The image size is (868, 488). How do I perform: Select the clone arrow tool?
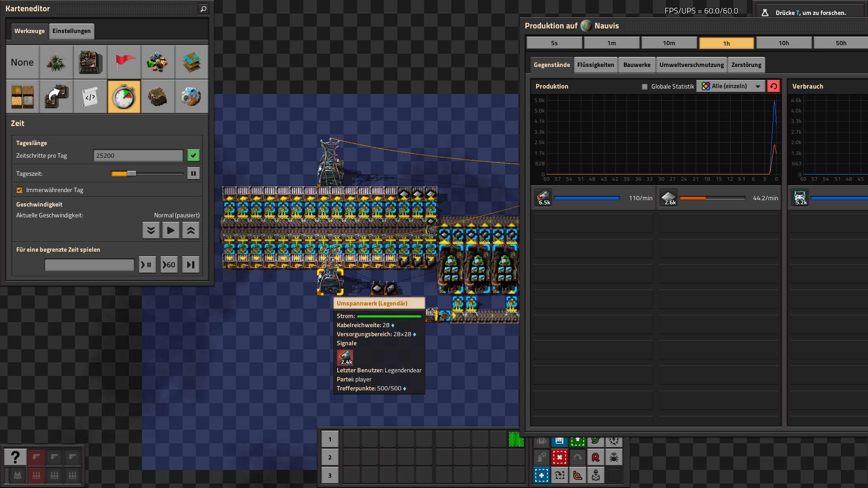point(56,97)
